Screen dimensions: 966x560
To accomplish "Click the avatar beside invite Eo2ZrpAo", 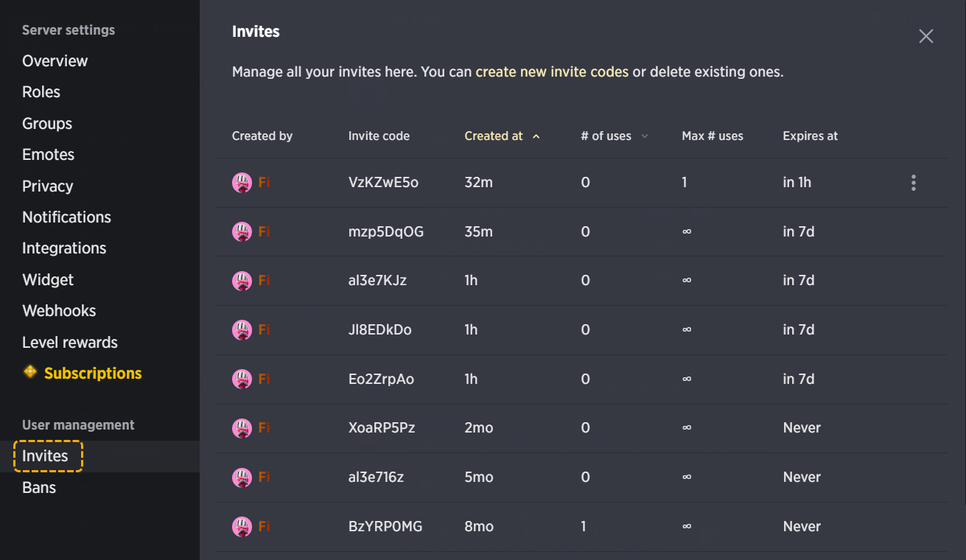I will tap(242, 379).
